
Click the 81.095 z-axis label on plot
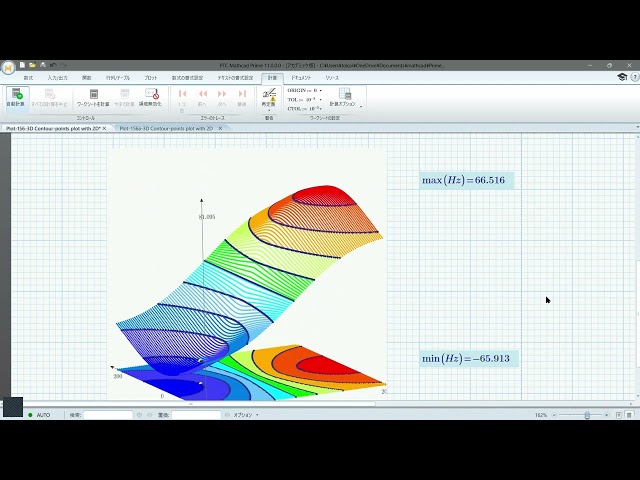click(x=207, y=217)
